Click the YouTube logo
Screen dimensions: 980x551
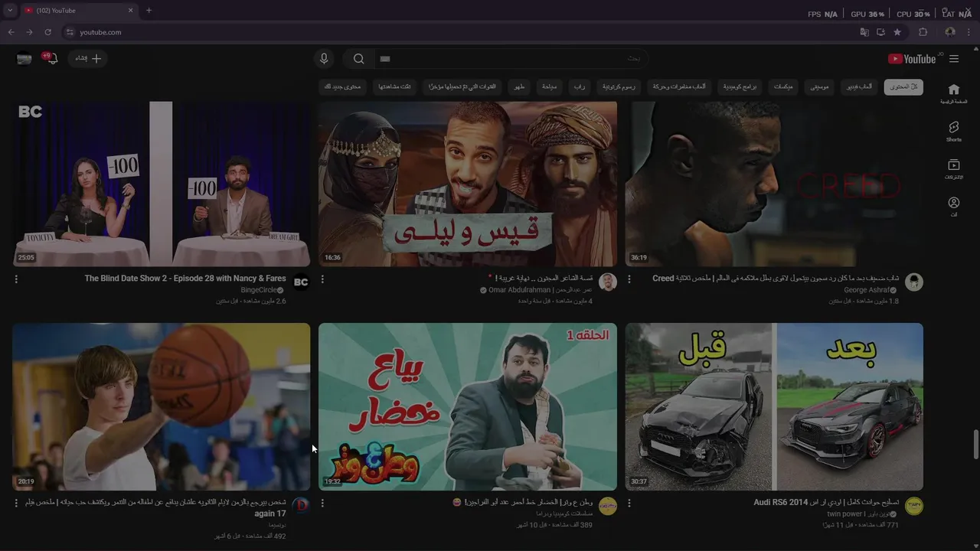pos(912,59)
